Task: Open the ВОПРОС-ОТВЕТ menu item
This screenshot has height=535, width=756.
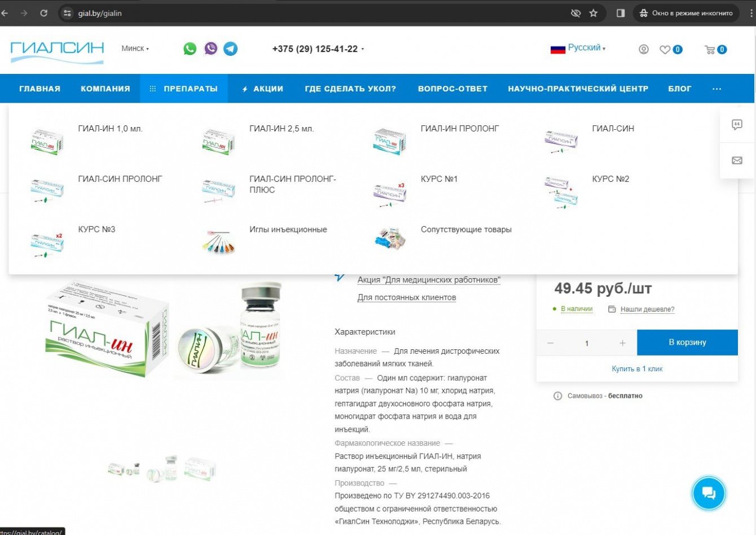Action: [x=452, y=89]
